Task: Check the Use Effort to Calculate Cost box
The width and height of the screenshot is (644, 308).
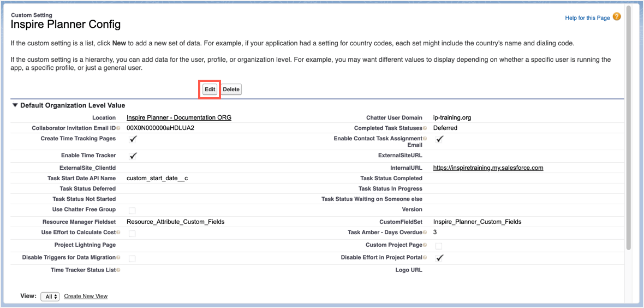Action: (132, 234)
